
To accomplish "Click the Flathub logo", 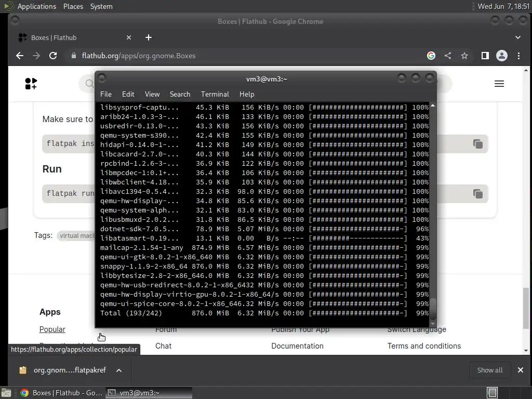I will 31,84.
